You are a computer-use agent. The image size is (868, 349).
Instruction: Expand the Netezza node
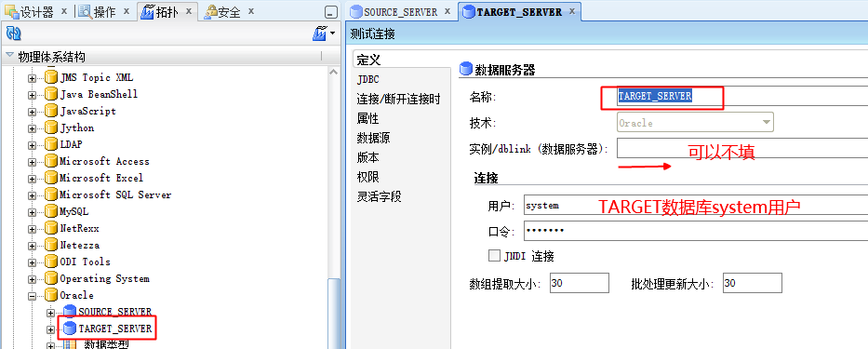32,246
